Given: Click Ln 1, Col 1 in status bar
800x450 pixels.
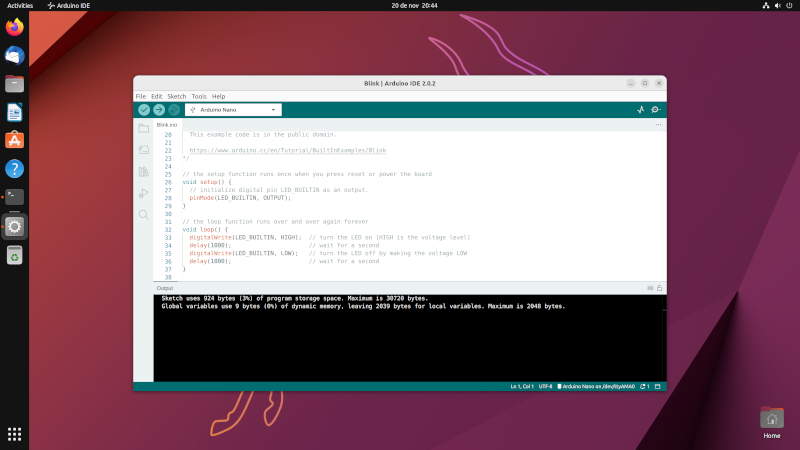Looking at the screenshot, I should click(x=521, y=386).
